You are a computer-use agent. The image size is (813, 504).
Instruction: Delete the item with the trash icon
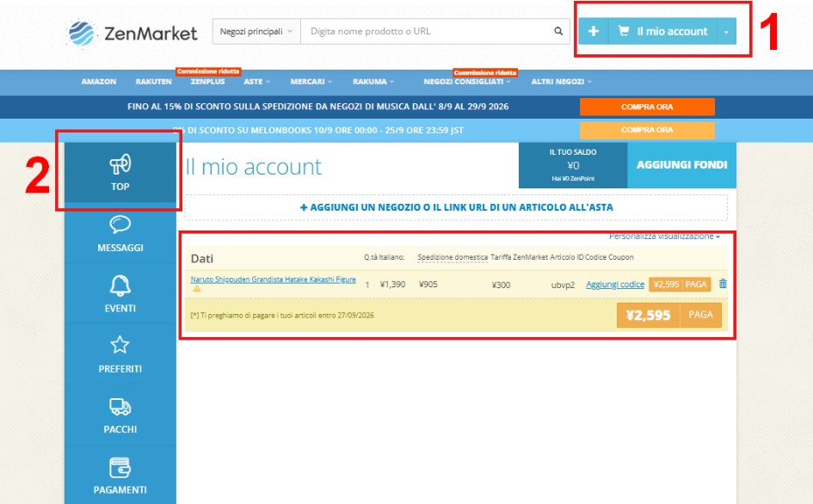click(723, 284)
